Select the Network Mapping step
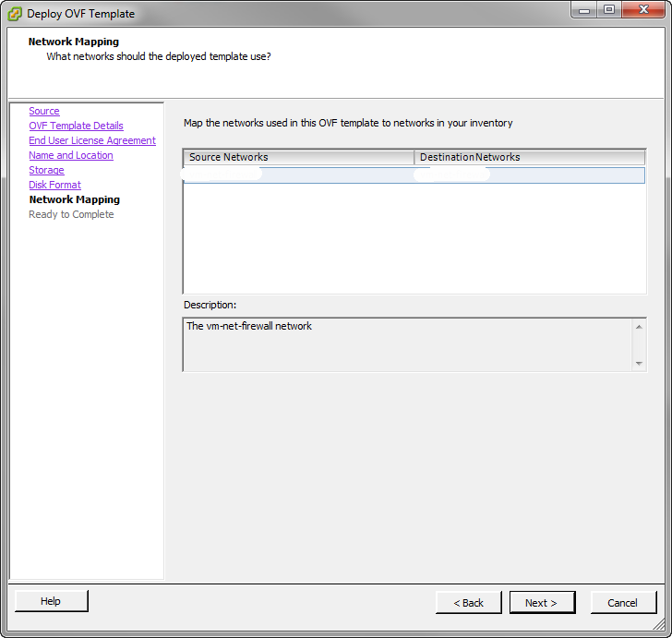 (74, 199)
